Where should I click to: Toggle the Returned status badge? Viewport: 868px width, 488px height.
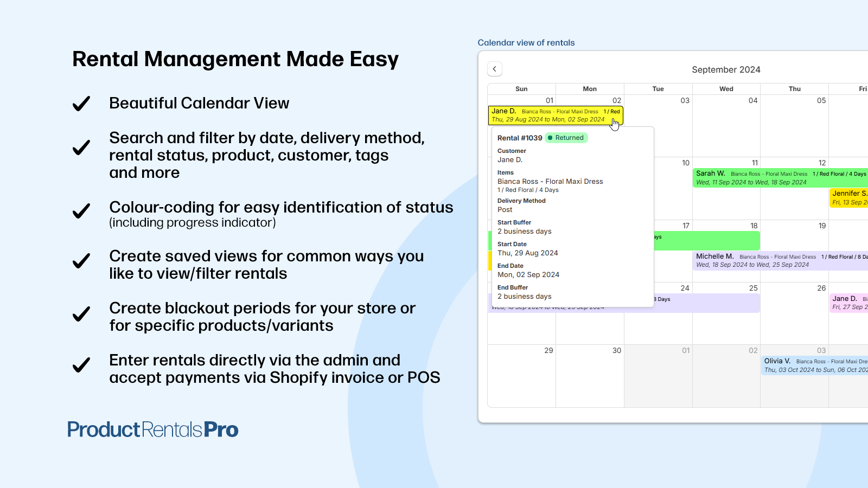(566, 138)
